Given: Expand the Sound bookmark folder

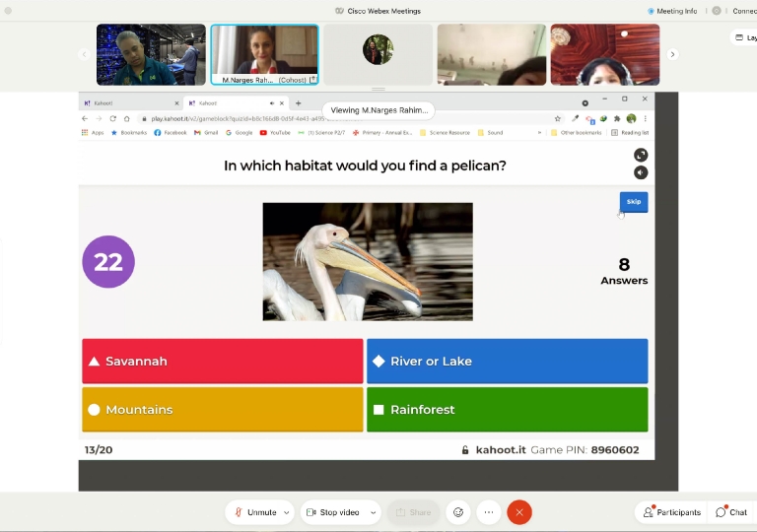Looking at the screenshot, I should point(490,132).
